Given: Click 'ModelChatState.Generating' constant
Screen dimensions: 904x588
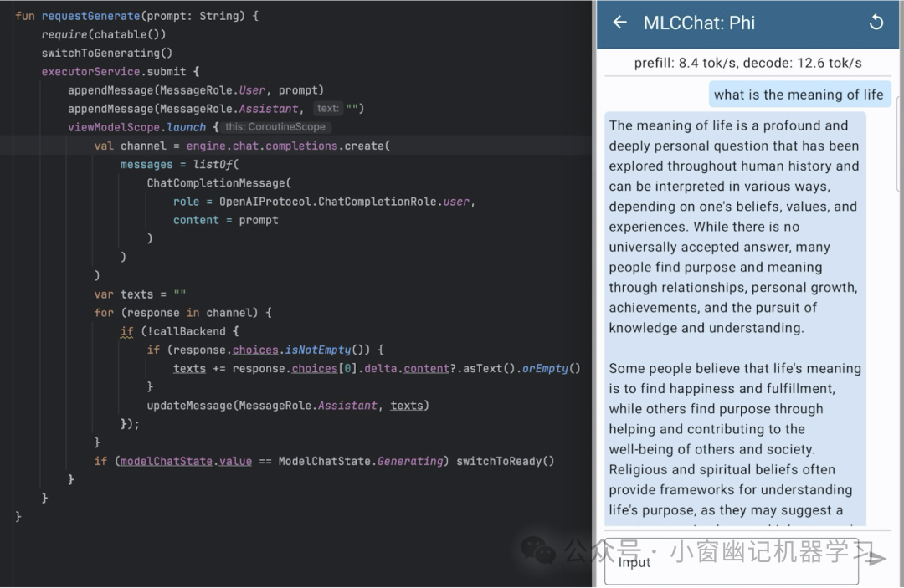Looking at the screenshot, I should pyautogui.click(x=360, y=461).
